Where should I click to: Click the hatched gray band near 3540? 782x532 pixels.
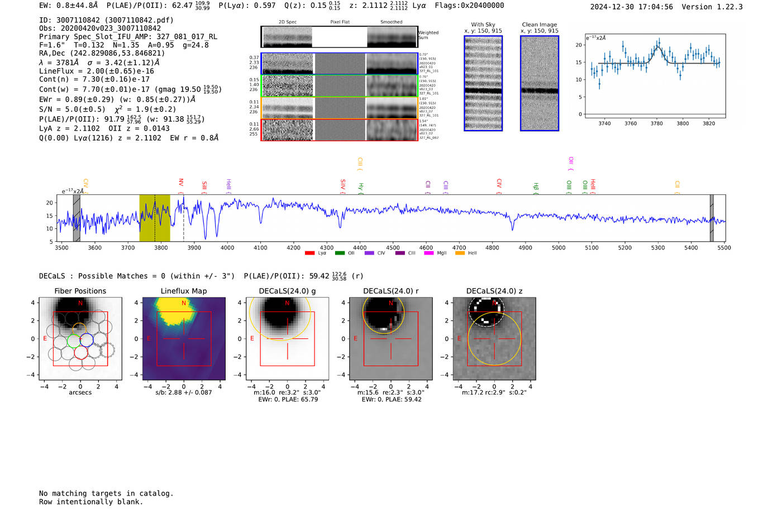coord(77,218)
